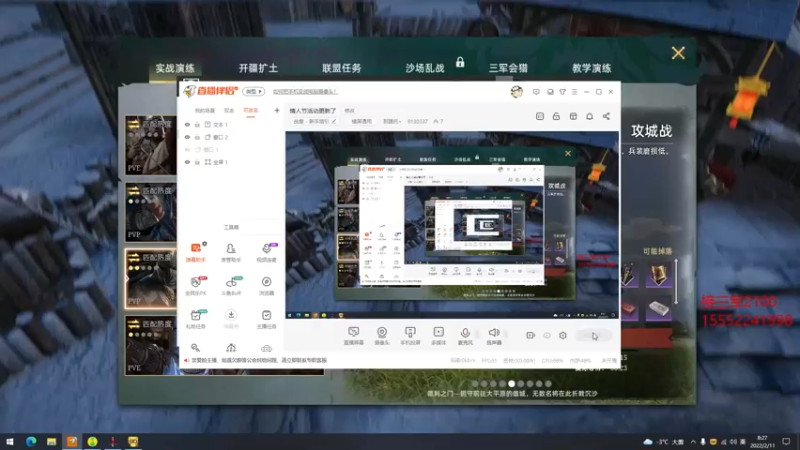
Task: Add a new scene with plus button
Action: pos(277,110)
